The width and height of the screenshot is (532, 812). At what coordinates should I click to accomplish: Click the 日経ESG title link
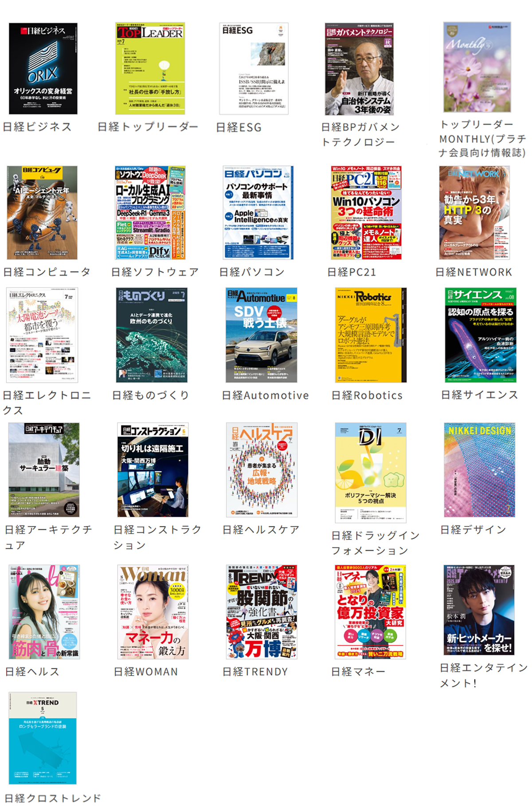pyautogui.click(x=239, y=128)
